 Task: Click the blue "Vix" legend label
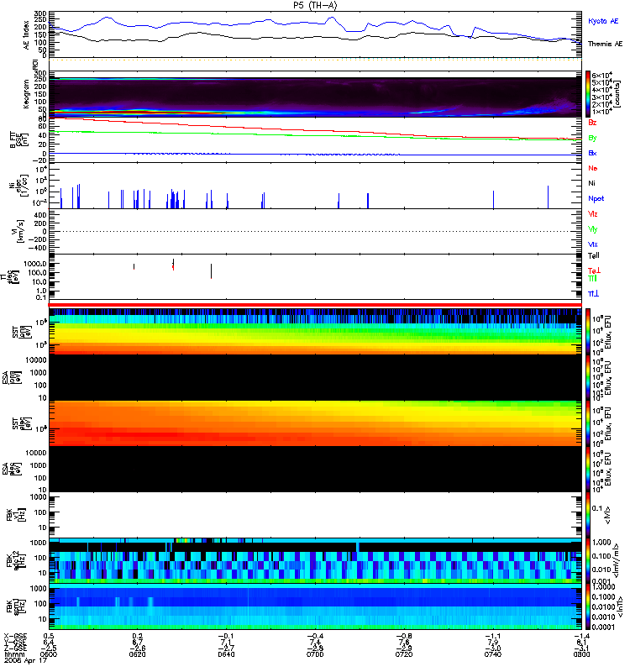pos(593,244)
